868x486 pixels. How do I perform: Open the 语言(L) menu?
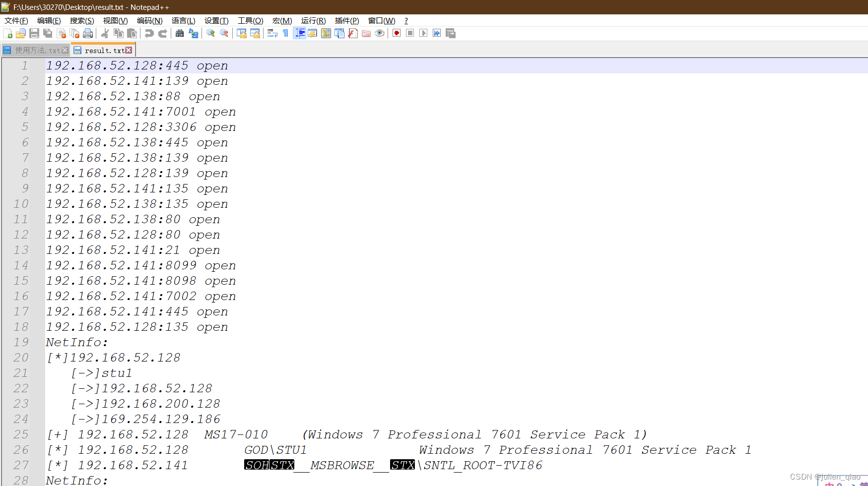[x=184, y=20]
